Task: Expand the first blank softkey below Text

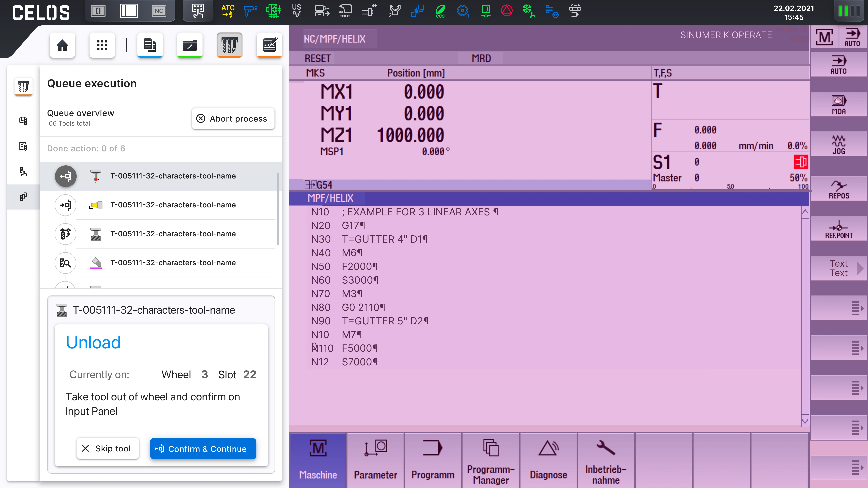Action: (x=838, y=308)
